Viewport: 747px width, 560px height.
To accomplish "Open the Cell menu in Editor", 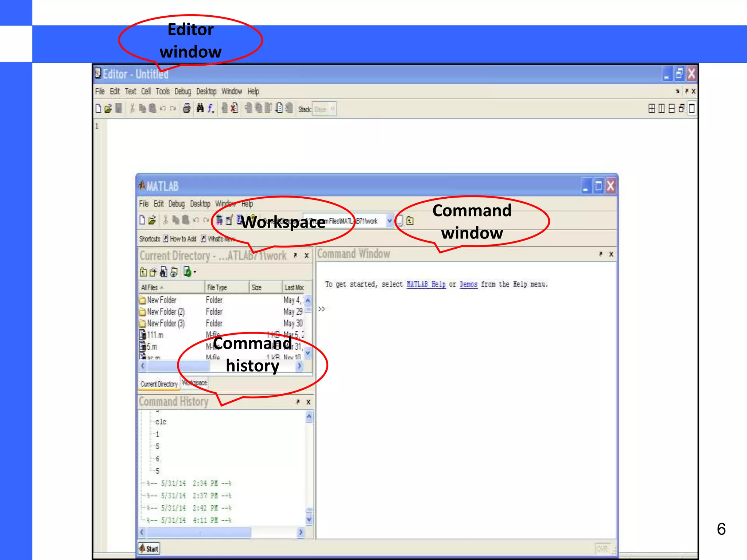I will (146, 92).
